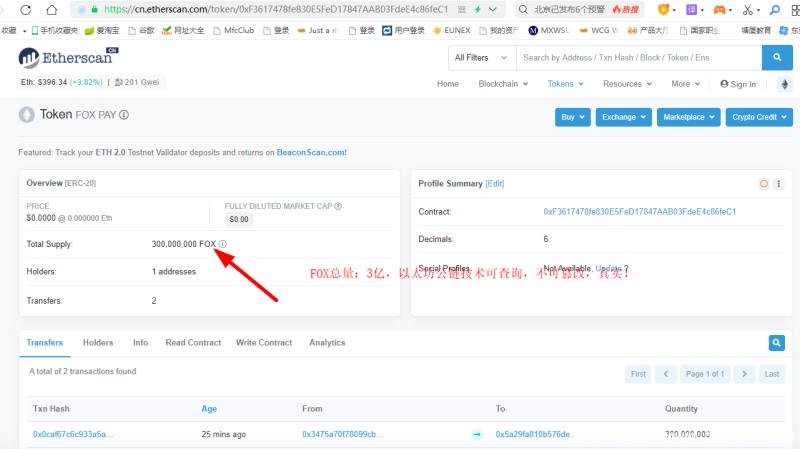Click the blue search magnifier button
This screenshot has width=800, height=449.
point(777,58)
